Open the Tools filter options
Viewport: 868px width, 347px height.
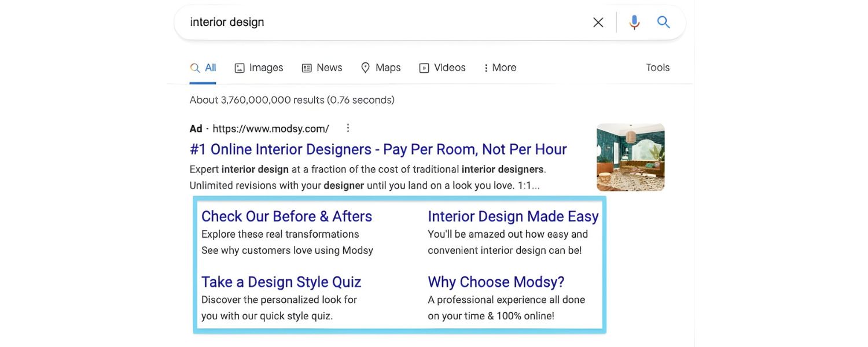point(657,67)
